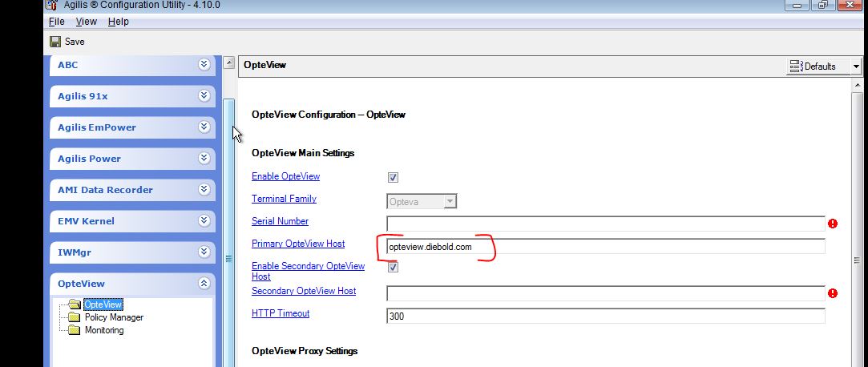Select the OpteView folder tree item
Screen dimensions: 868x367
click(x=103, y=304)
